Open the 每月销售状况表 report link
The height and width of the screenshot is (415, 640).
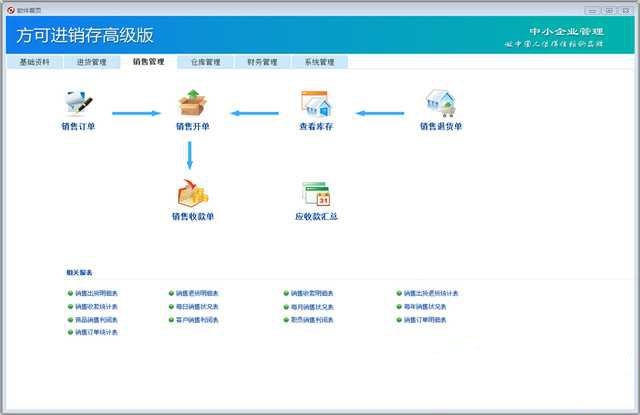(309, 307)
